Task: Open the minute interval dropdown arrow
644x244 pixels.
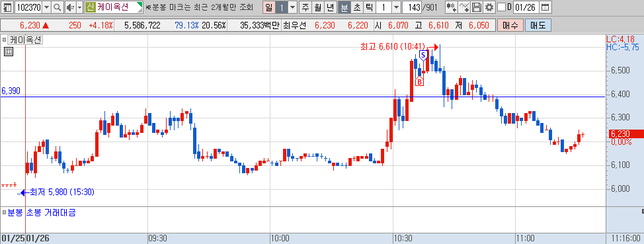Action: pos(396,7)
